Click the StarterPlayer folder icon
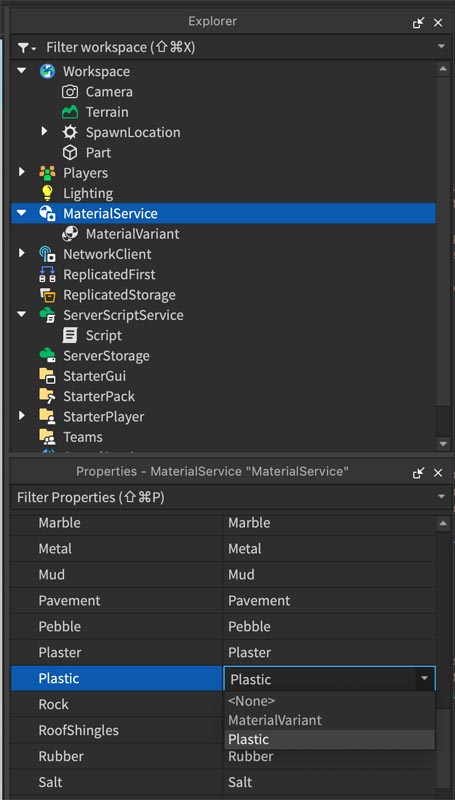 tap(47, 417)
